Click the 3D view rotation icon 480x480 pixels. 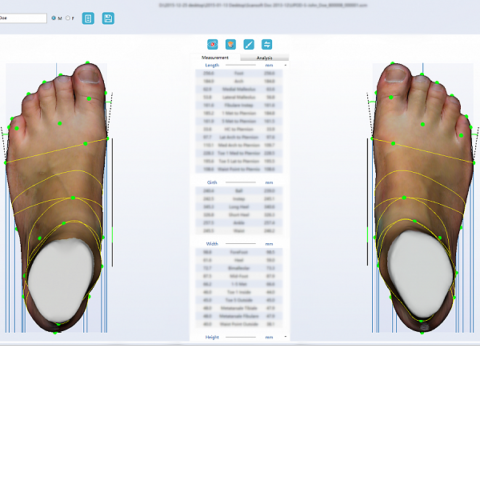tap(213, 44)
